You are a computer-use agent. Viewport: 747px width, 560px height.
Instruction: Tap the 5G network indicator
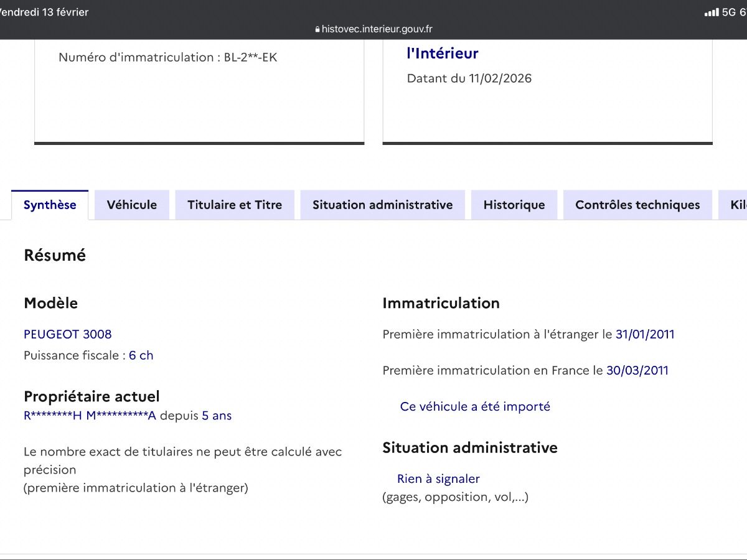(x=728, y=12)
